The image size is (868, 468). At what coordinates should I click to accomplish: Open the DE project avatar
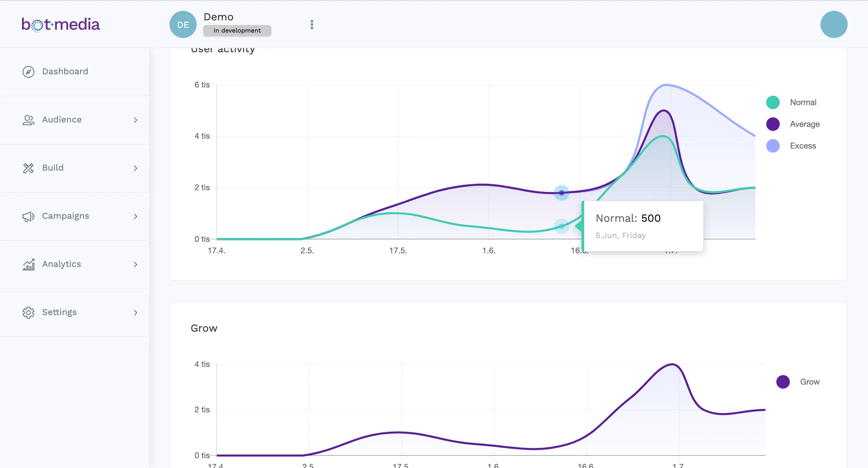(x=183, y=24)
